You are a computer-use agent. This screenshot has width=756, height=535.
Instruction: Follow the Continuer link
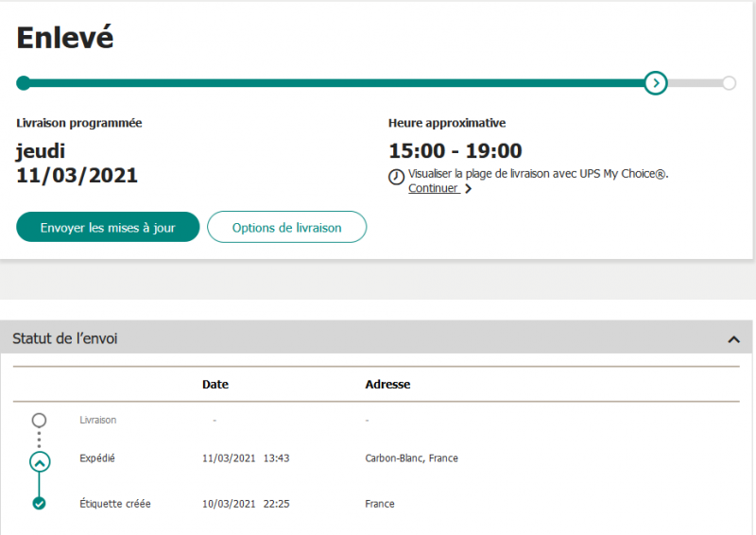(x=433, y=188)
